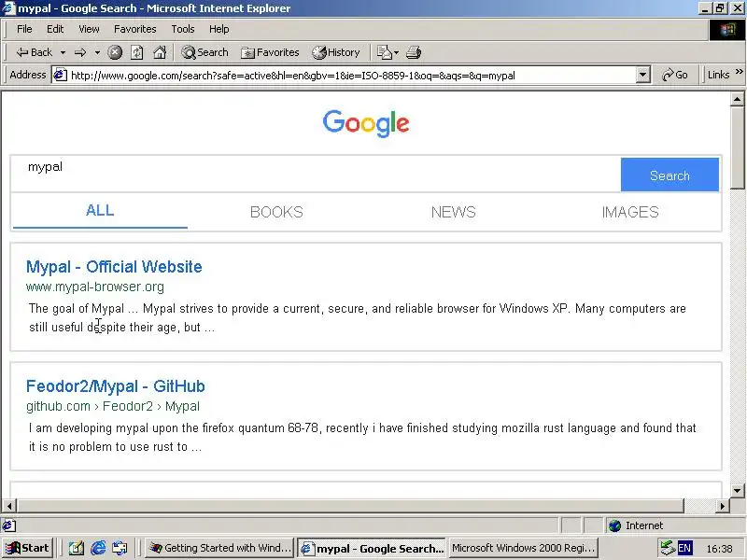Click the Internet zone status bar icon
747x560 pixels.
[615, 525]
